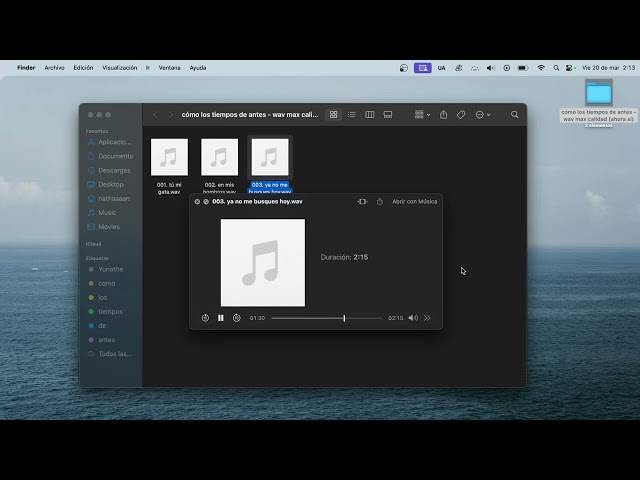Switch Finder to gallery view

tap(388, 115)
